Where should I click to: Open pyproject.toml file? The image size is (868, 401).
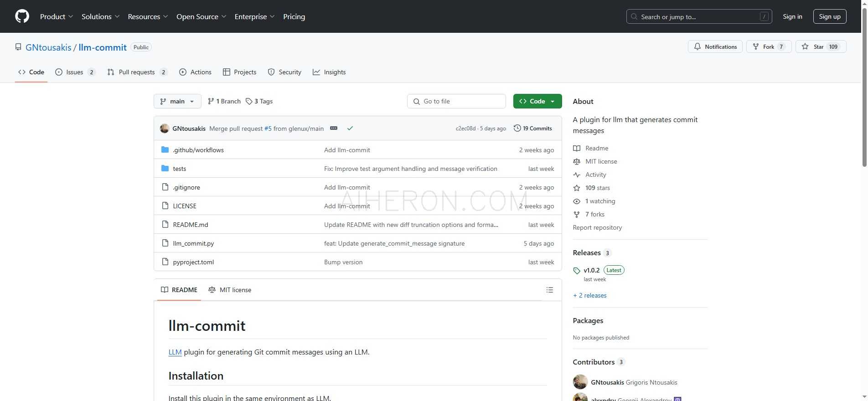[193, 262]
